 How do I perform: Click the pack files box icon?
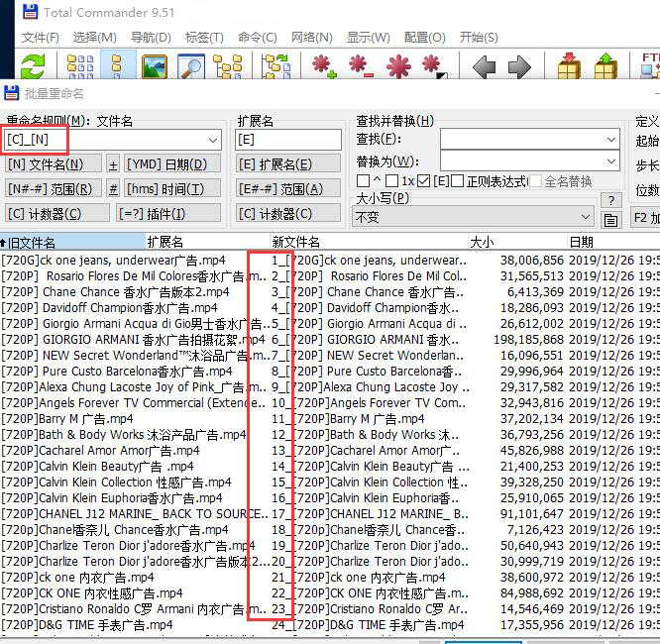tap(569, 66)
